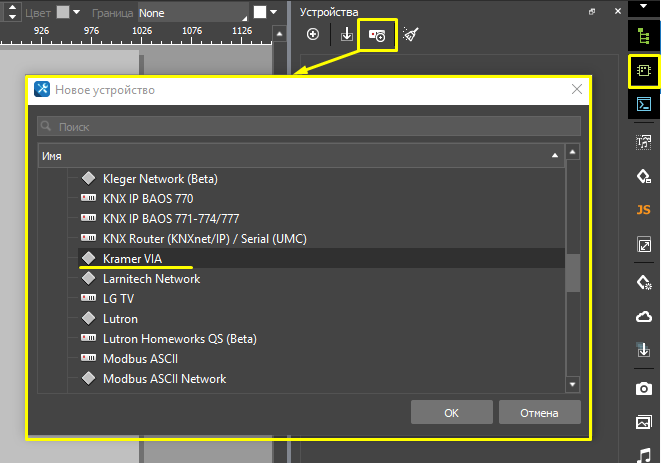Click the import device download-arrow icon
Viewport: 661px width, 463px height.
[347, 34]
